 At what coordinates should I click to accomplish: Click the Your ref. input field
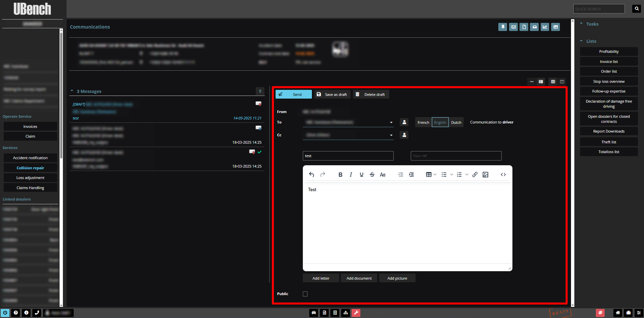click(x=456, y=156)
